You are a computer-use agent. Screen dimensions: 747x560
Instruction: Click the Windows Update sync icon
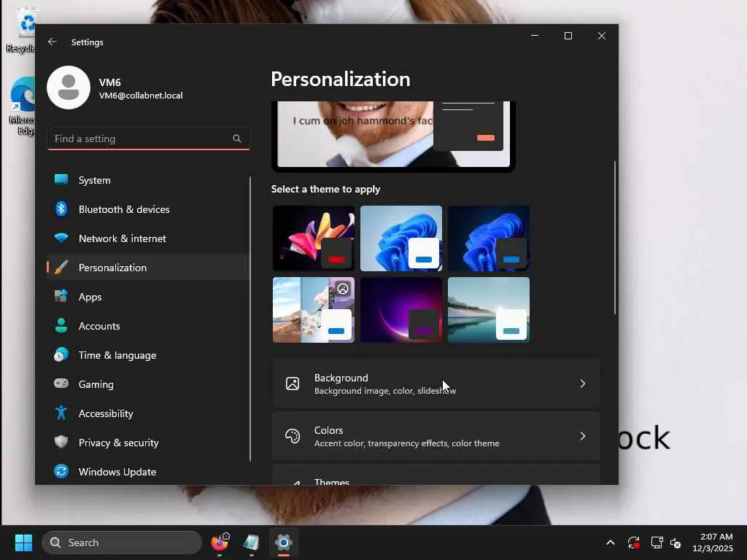click(61, 472)
